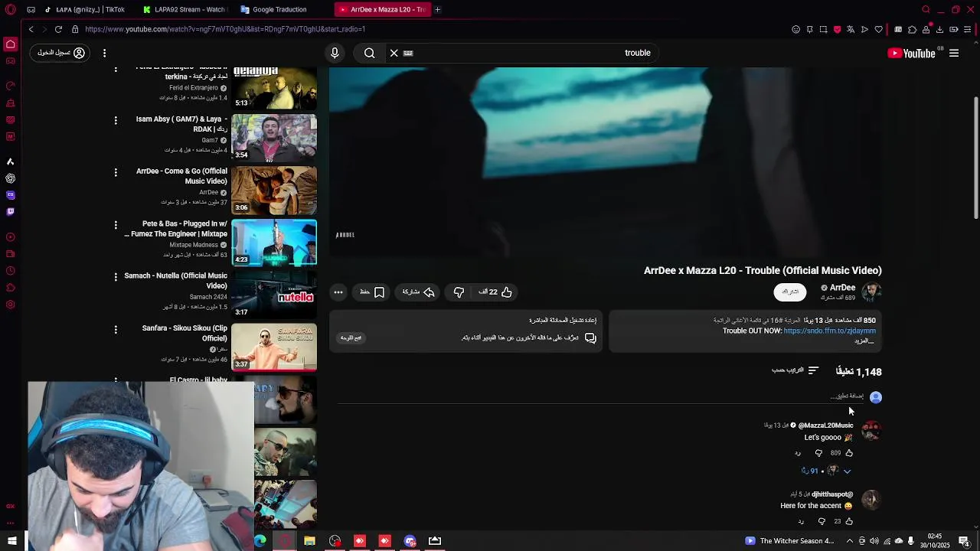Click the browser reload button
Viewport: 980px width, 551px height.
(x=58, y=29)
